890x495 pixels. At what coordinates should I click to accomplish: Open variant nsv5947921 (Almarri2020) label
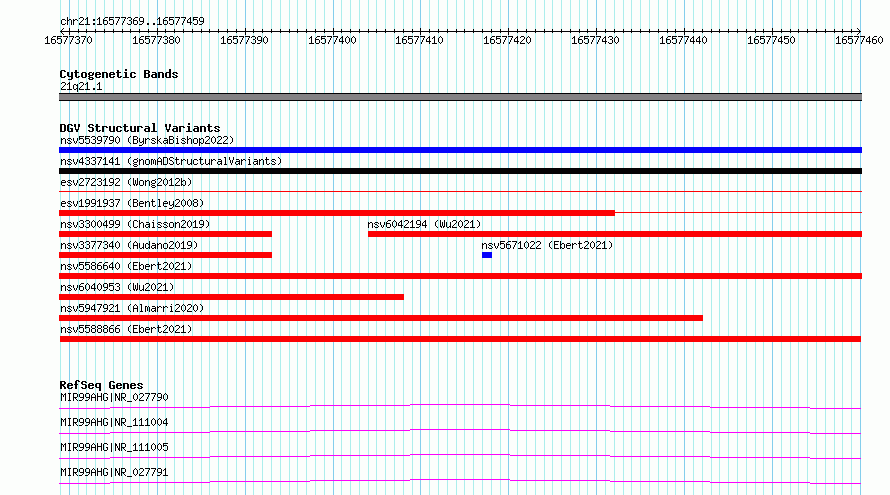point(132,308)
